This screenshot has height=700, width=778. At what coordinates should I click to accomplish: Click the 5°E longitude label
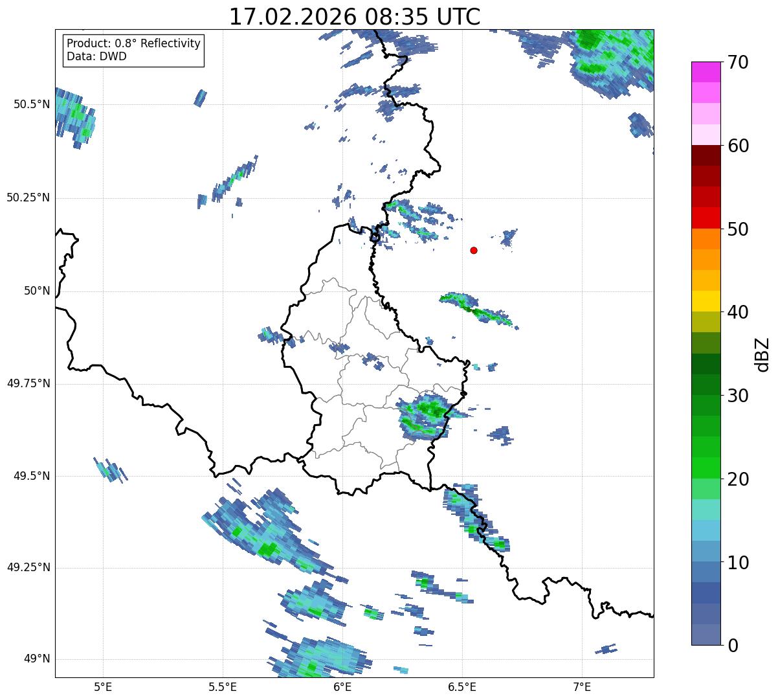(x=103, y=686)
